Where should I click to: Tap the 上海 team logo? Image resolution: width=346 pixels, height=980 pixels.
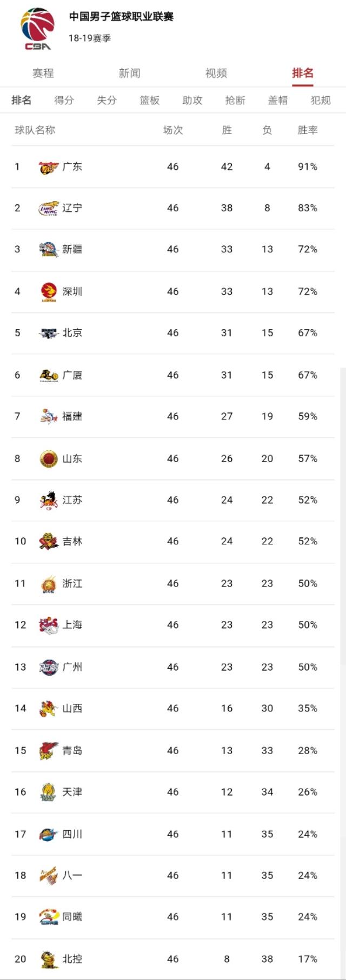49,625
